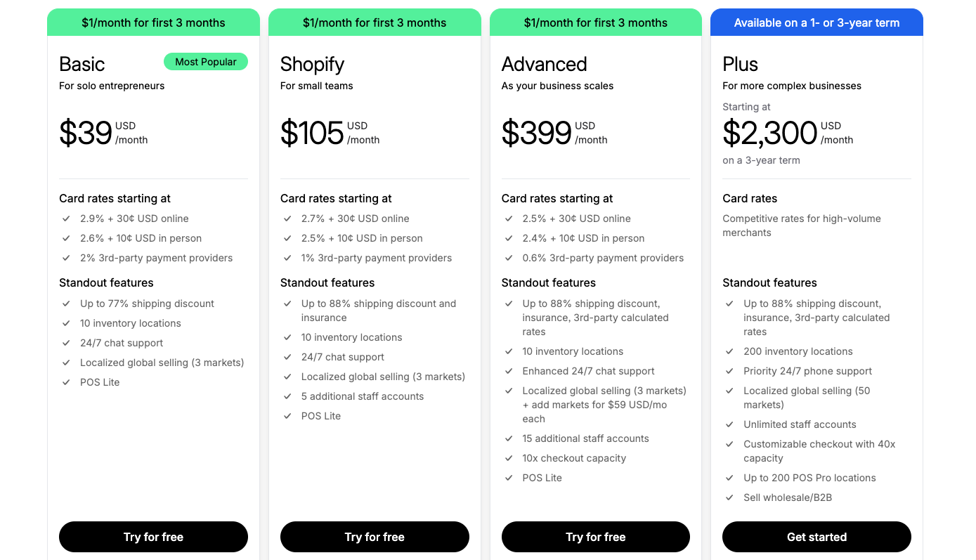This screenshot has width=976, height=560.
Task: Click the checkmark next to Enhanced 24/7 chat support
Action: click(x=508, y=371)
